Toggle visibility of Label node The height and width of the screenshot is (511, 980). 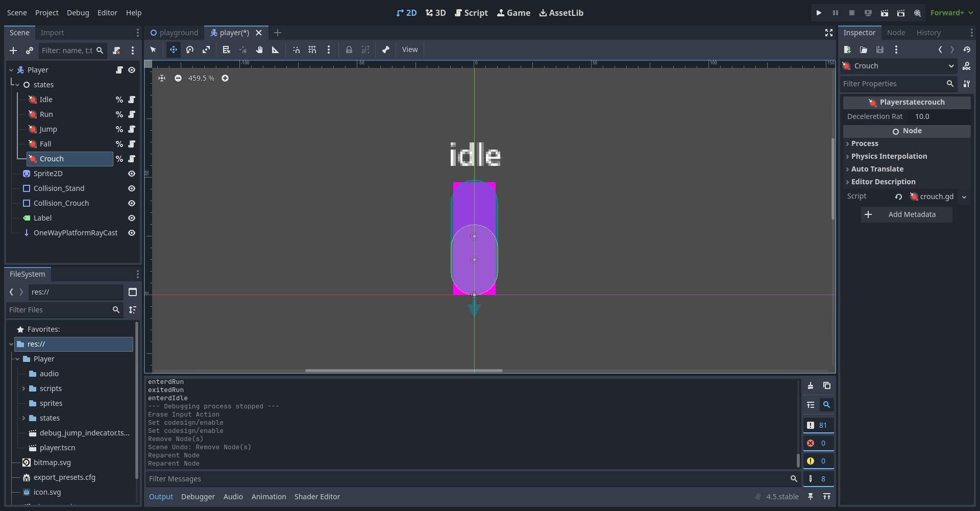coord(132,218)
